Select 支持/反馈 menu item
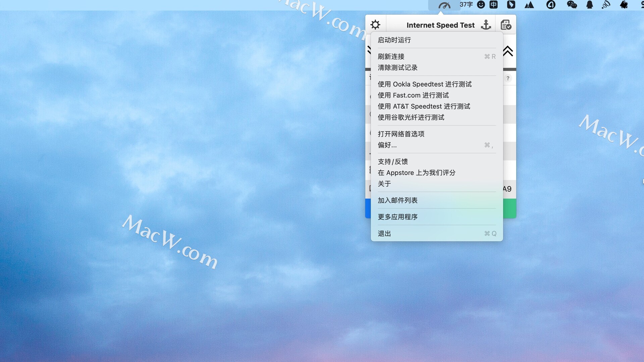644x362 pixels. click(x=437, y=162)
